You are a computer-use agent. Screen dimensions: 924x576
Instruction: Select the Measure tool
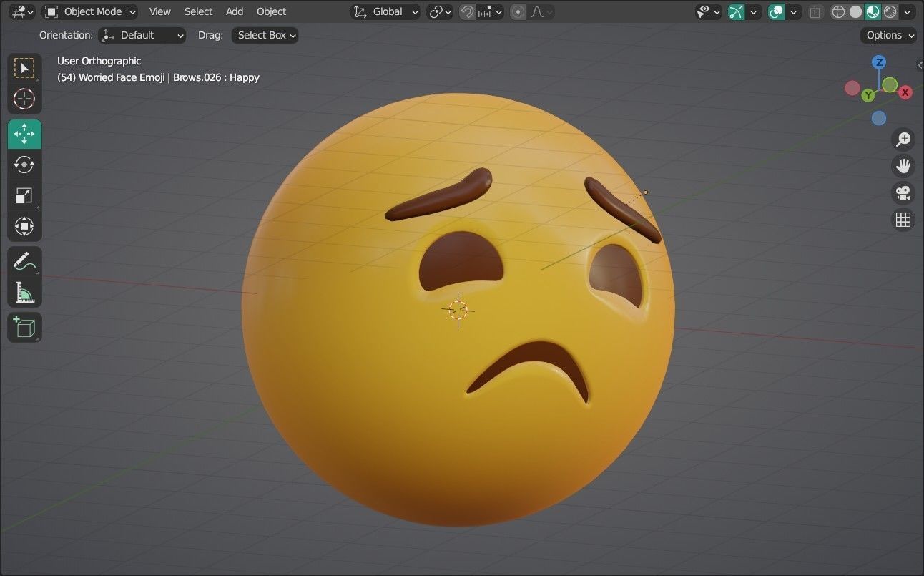point(24,292)
